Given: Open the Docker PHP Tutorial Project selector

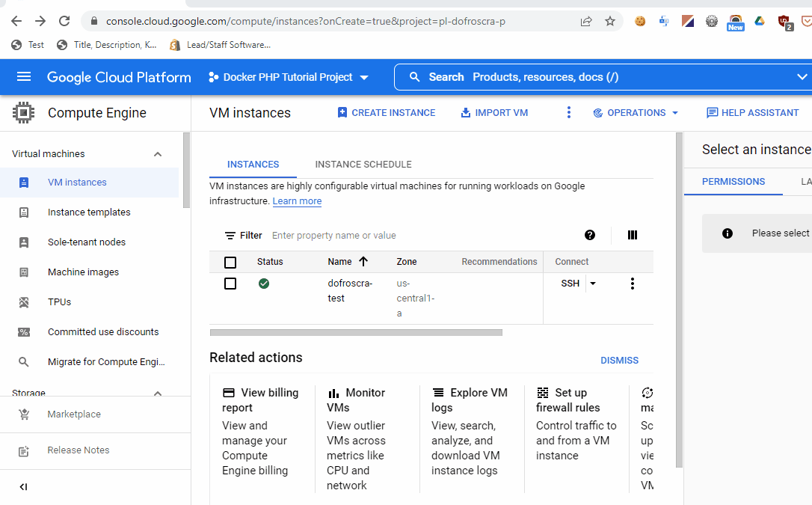Looking at the screenshot, I should tap(289, 77).
